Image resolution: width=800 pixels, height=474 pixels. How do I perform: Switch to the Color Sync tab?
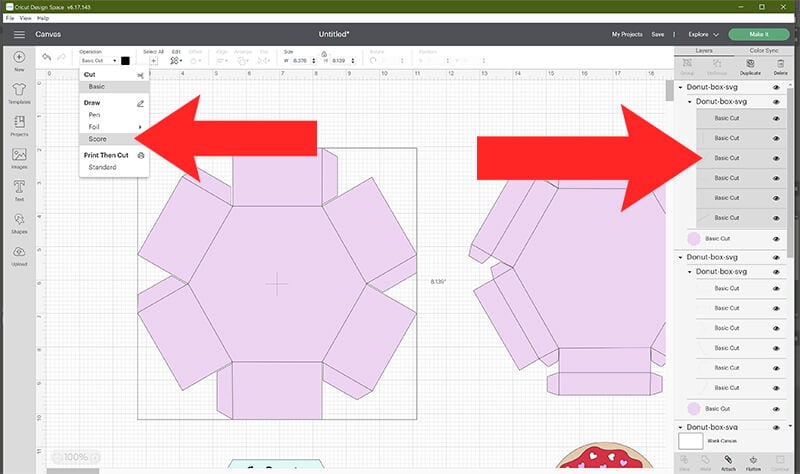coord(764,51)
